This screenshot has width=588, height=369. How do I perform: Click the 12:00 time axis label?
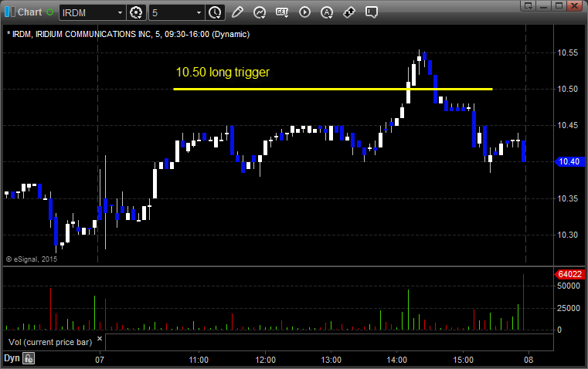click(266, 360)
